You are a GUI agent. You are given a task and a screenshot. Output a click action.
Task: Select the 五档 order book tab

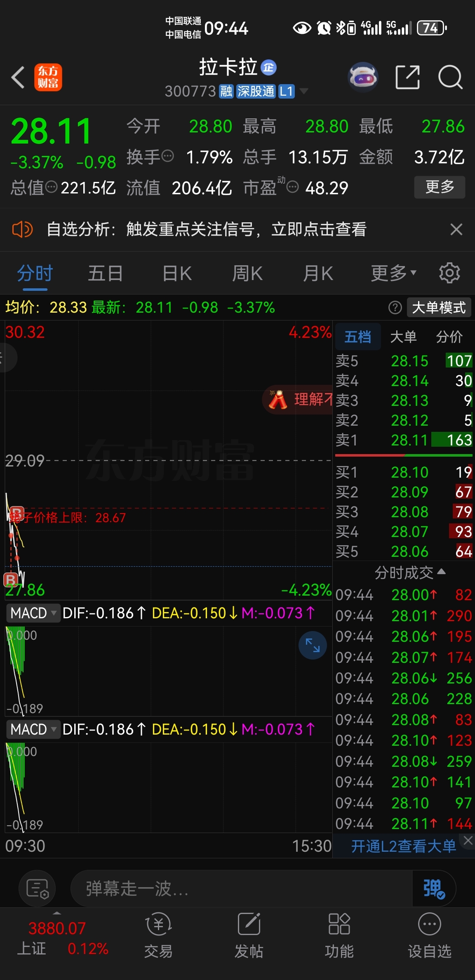[x=358, y=337]
